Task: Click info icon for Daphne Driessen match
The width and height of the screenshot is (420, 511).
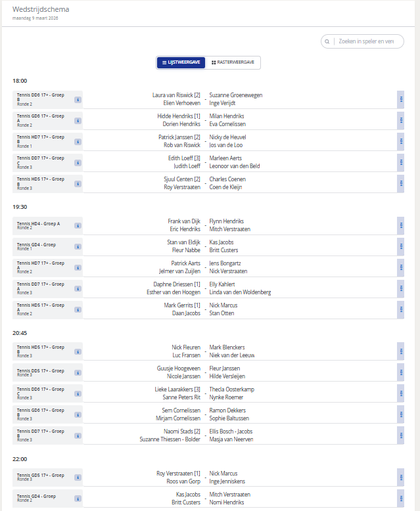Action: [78, 289]
